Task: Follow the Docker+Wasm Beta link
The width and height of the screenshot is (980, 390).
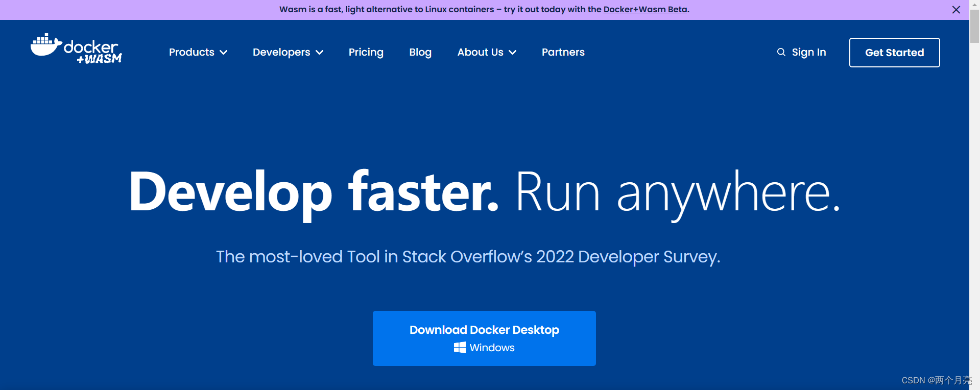Action: [645, 9]
